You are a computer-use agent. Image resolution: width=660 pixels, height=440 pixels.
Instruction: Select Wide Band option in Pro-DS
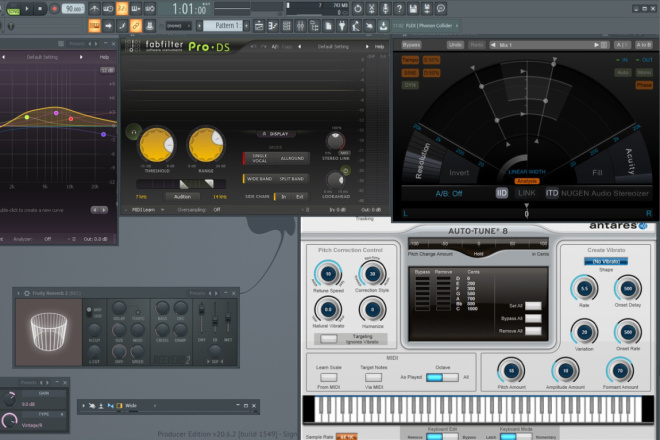pyautogui.click(x=259, y=179)
